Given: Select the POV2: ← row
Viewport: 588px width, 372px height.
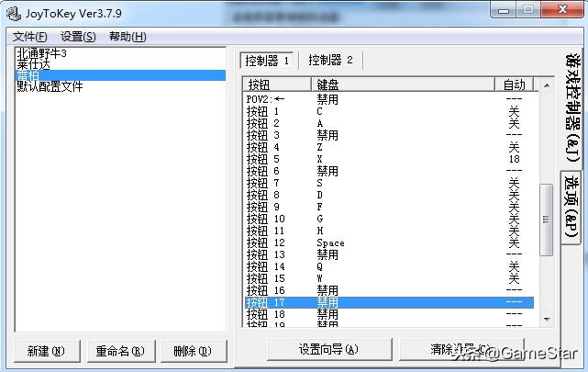Looking at the screenshot, I should tap(389, 99).
